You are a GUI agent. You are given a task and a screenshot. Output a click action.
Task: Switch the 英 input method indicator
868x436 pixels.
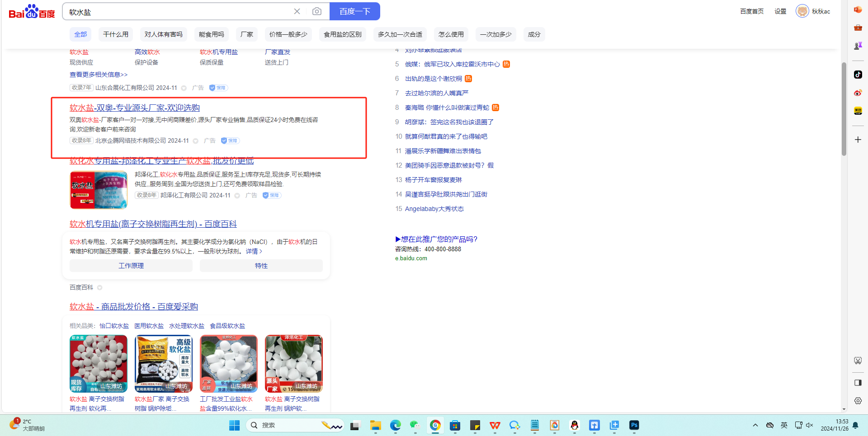coord(784,425)
